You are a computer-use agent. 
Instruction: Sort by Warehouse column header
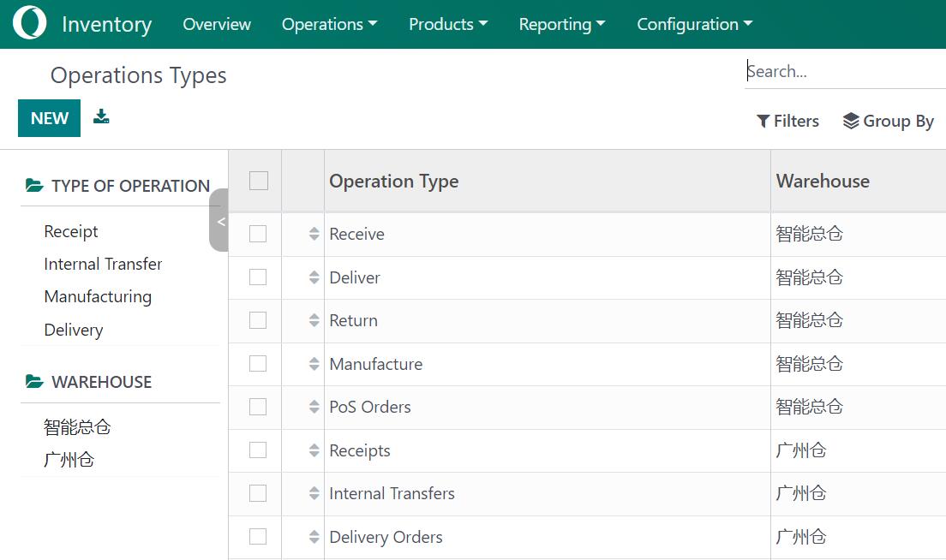[x=823, y=181]
